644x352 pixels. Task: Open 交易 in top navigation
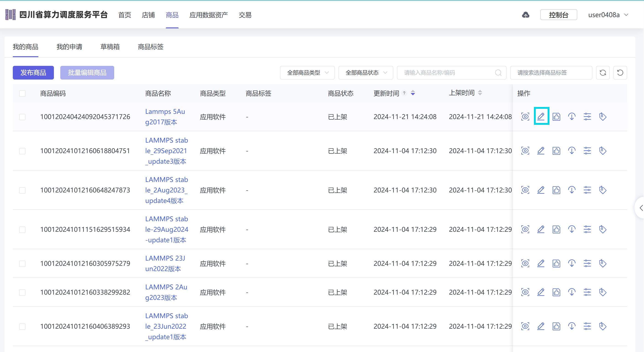[245, 15]
